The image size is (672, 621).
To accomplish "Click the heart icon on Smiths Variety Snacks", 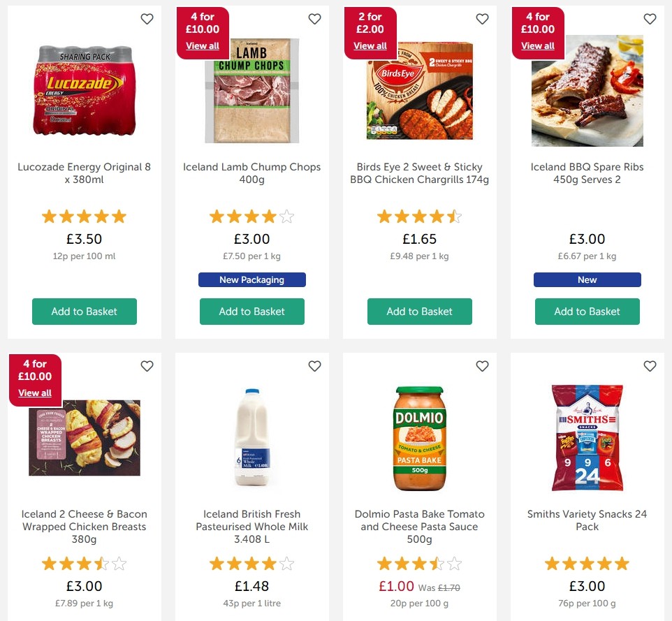I will coord(650,366).
